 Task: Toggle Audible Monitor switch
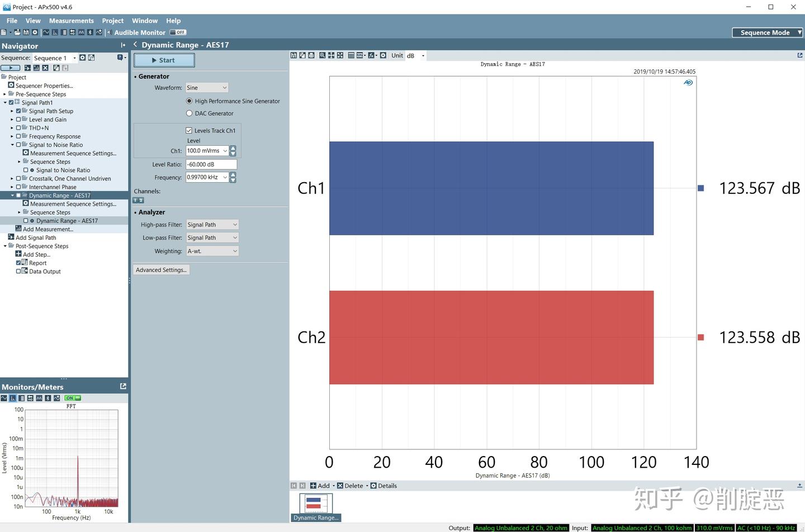tap(178, 32)
